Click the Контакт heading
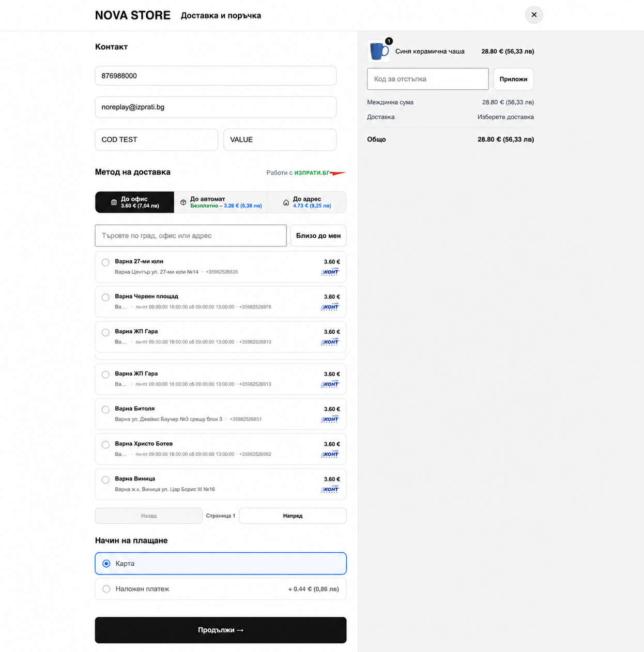The height and width of the screenshot is (652, 644). tap(112, 46)
